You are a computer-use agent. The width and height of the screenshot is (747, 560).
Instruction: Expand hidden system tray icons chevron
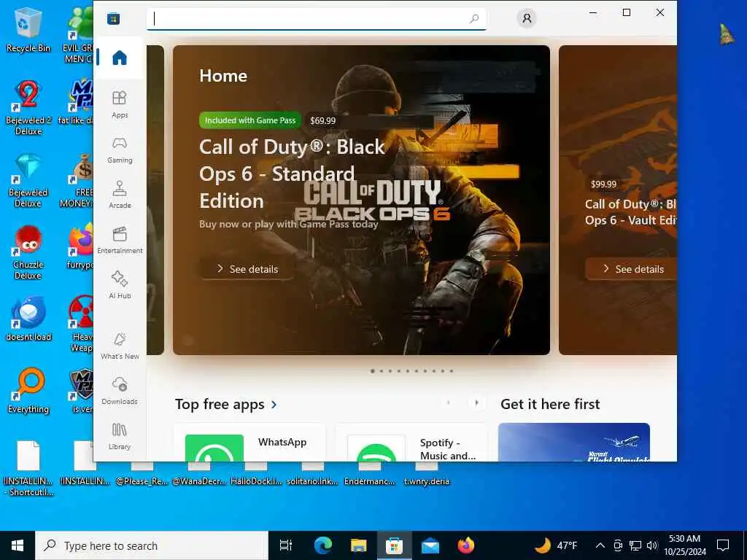pos(600,545)
